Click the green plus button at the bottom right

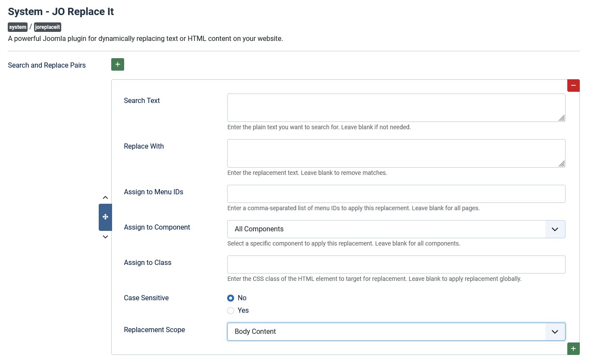pos(573,348)
